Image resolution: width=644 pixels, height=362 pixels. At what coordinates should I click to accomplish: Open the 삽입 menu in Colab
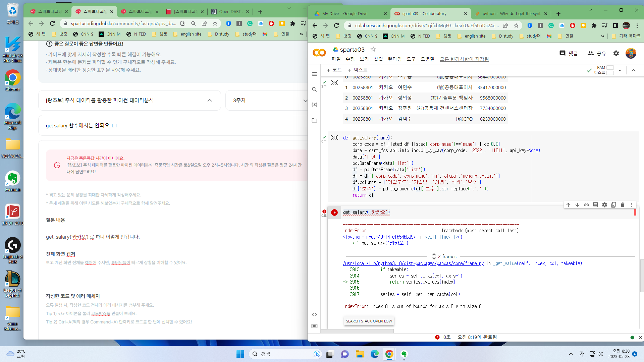tap(378, 59)
